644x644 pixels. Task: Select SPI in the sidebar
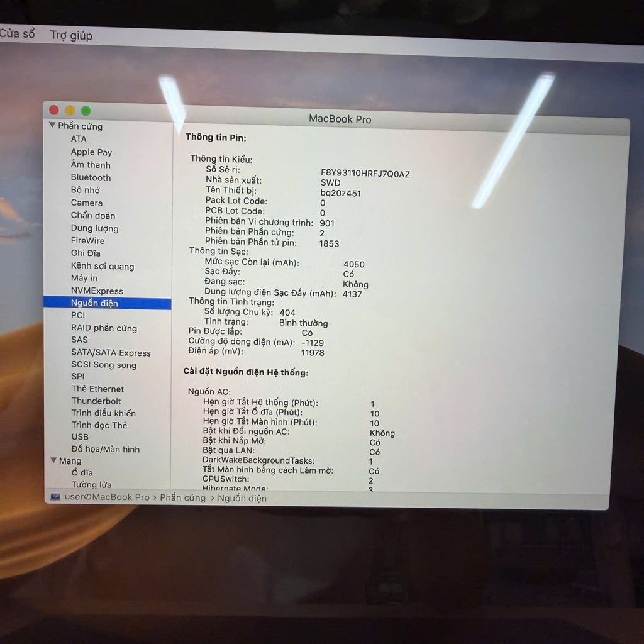77,376
